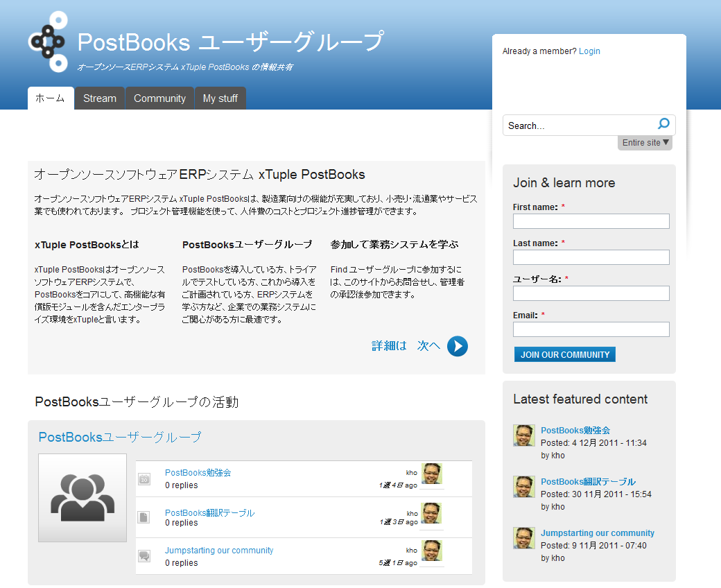Click the calendar icon beside PostBooks勉強会

point(144,479)
